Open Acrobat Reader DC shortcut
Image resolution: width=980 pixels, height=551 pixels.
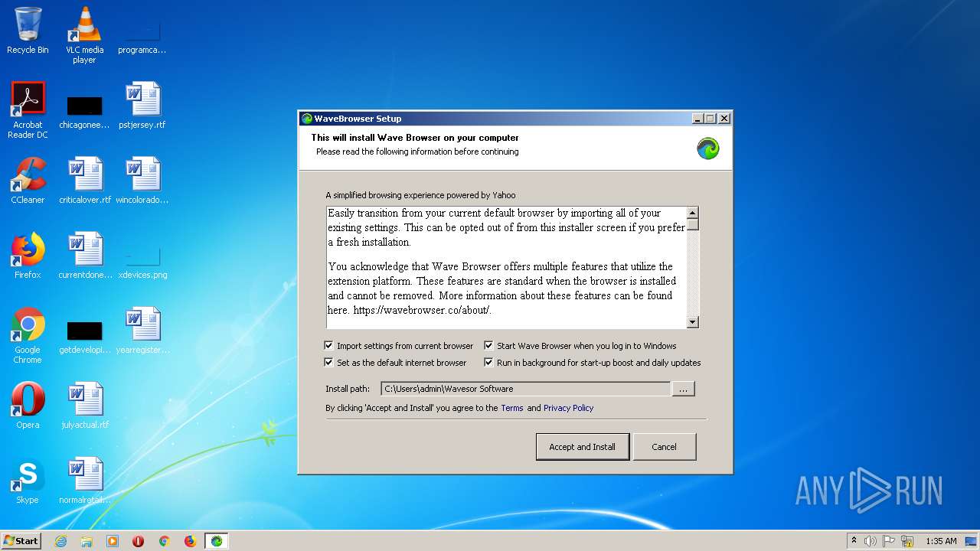pos(28,110)
